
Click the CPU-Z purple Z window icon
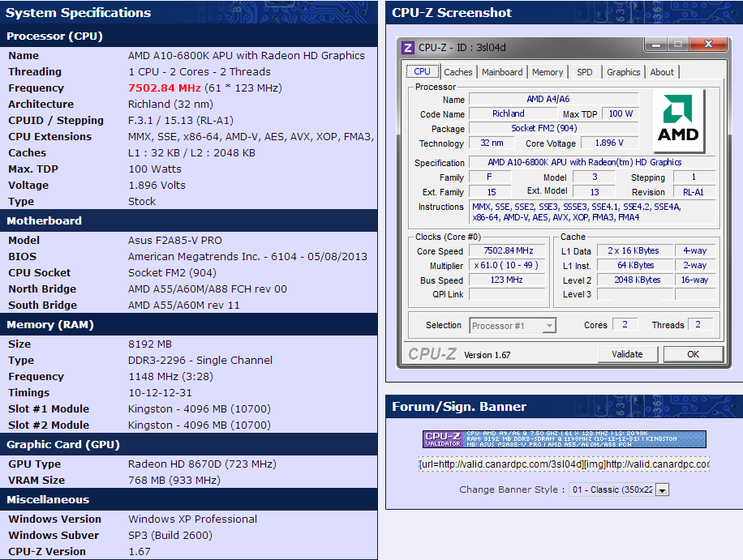407,47
